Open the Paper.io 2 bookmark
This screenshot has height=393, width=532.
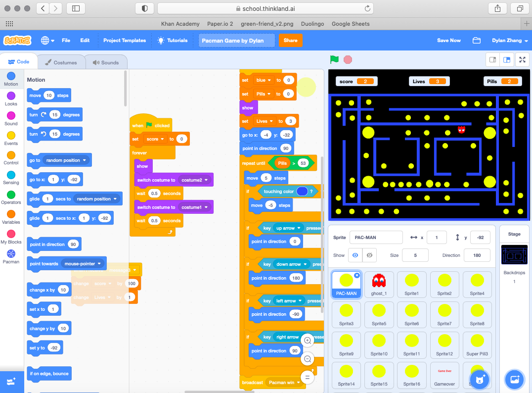tap(220, 24)
